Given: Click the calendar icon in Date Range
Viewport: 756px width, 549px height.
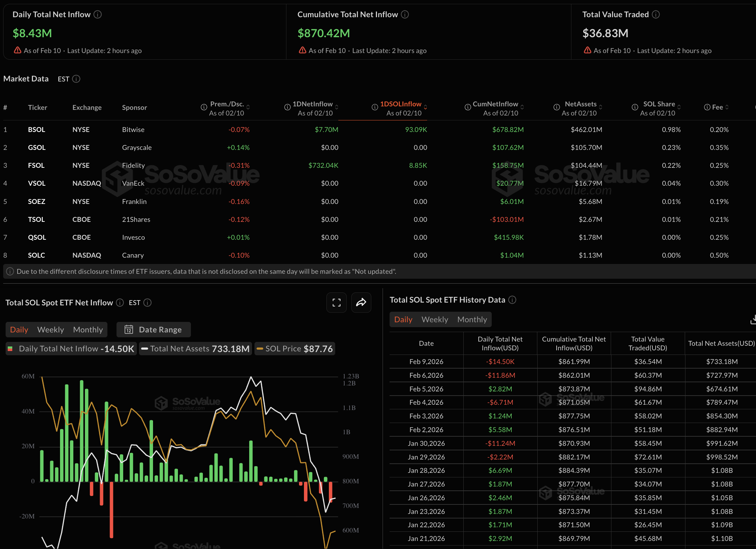Looking at the screenshot, I should click(129, 330).
